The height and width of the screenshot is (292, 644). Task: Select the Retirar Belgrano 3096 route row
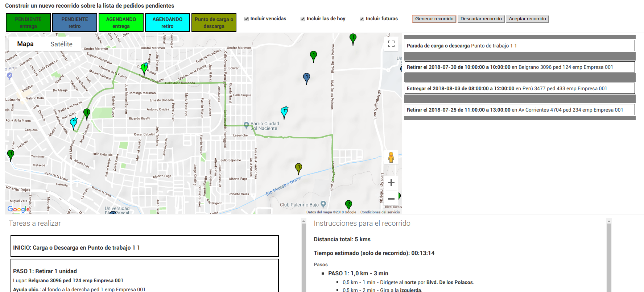[x=520, y=67]
